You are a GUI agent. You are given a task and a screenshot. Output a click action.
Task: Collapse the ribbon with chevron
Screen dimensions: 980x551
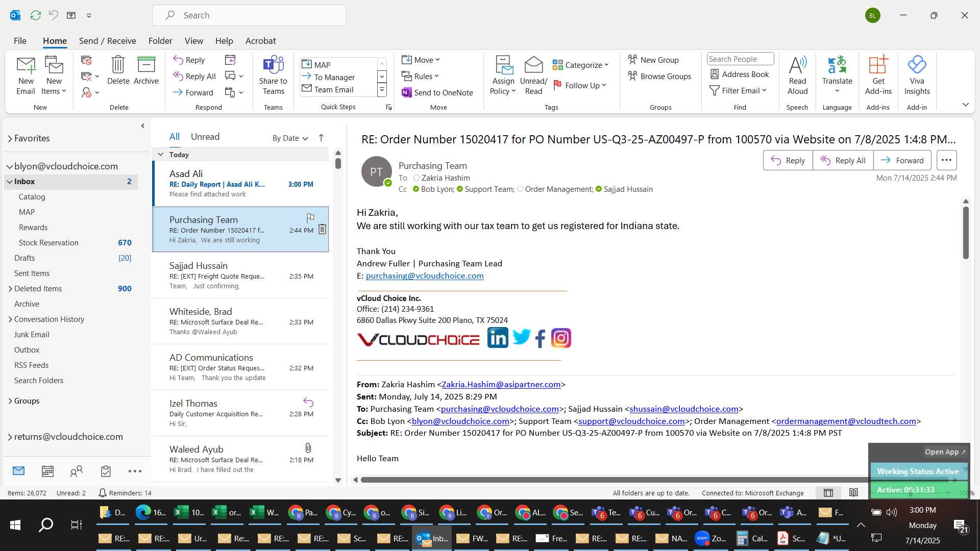click(965, 105)
